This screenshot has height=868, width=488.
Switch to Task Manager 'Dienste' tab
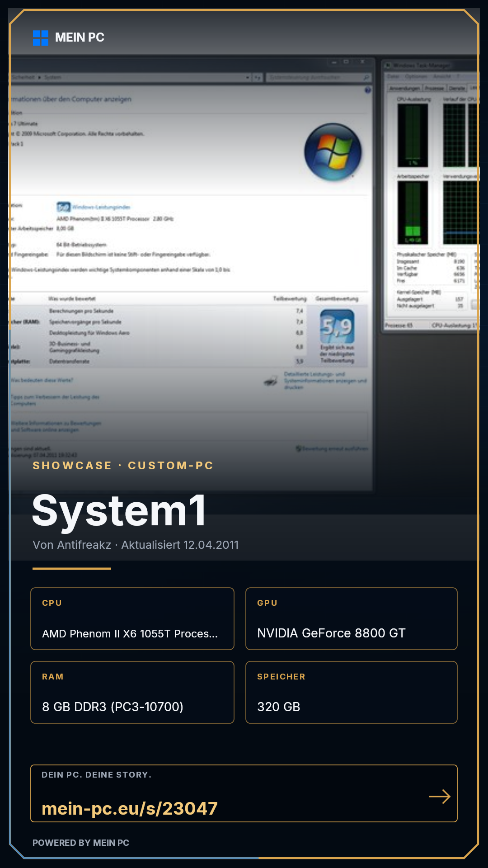tap(457, 88)
